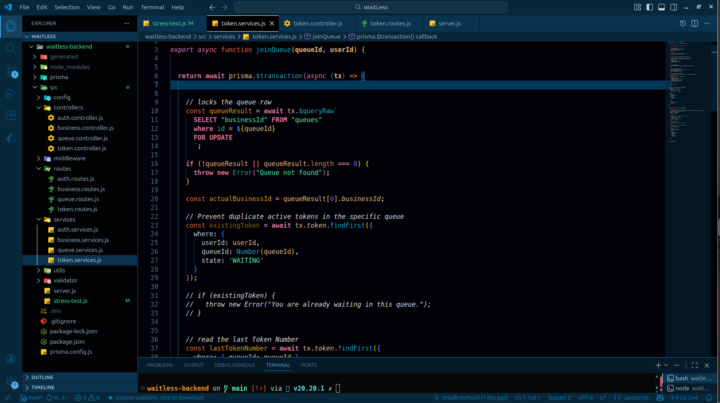Click Go Live in status bar
The width and height of the screenshot is (720, 403).
coord(685,398)
